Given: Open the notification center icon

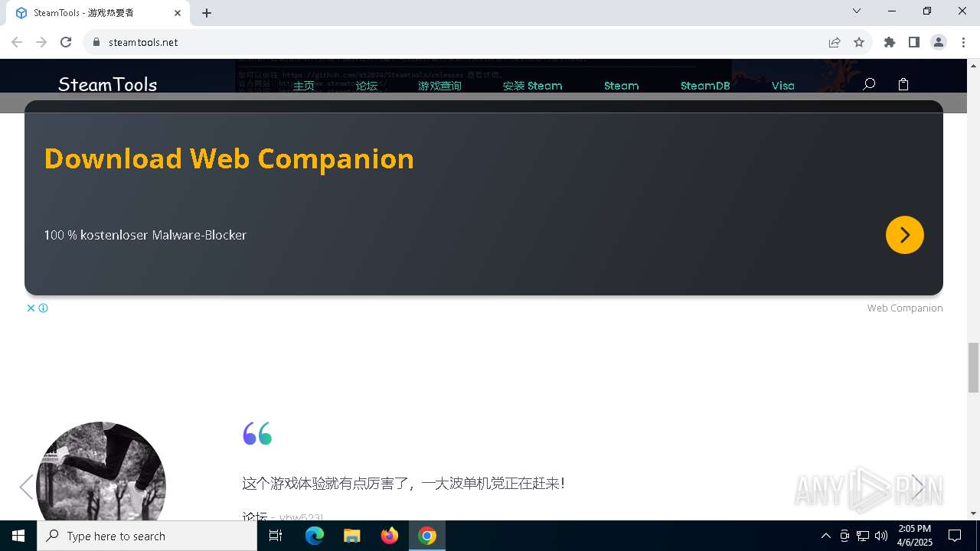Looking at the screenshot, I should pos(955,536).
